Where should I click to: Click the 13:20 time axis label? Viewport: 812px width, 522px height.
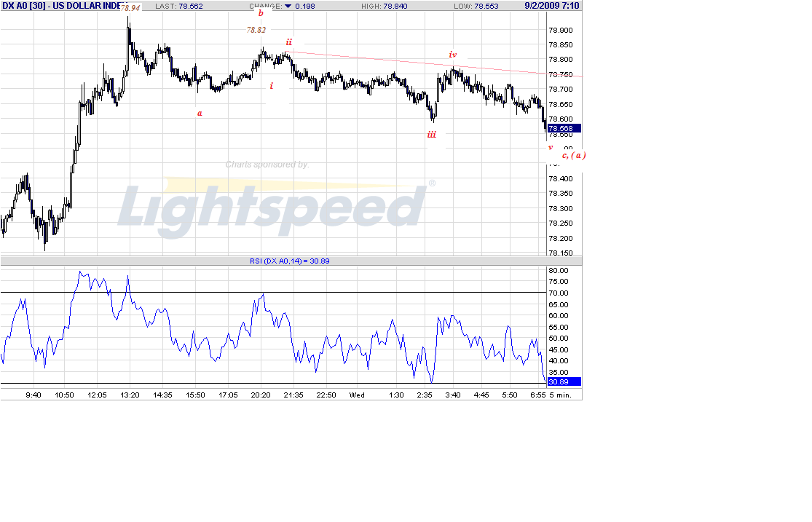coord(130,395)
